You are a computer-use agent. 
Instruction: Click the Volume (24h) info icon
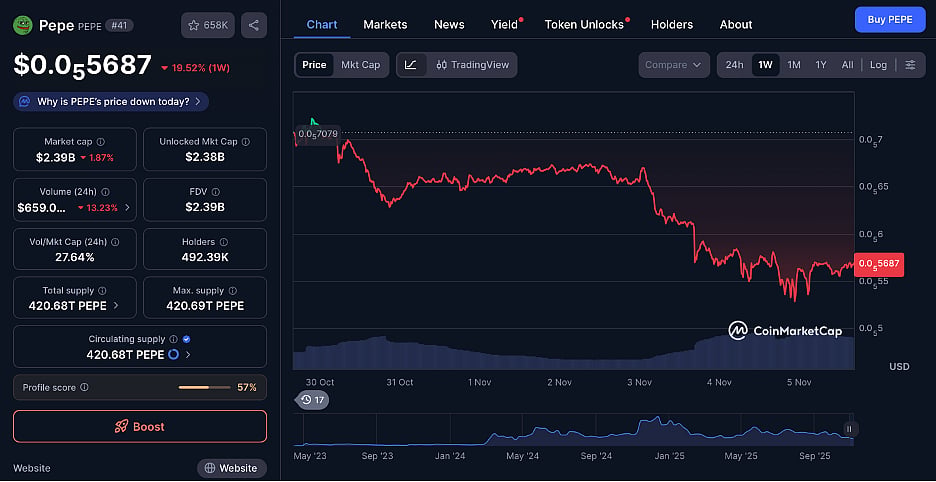coord(105,192)
